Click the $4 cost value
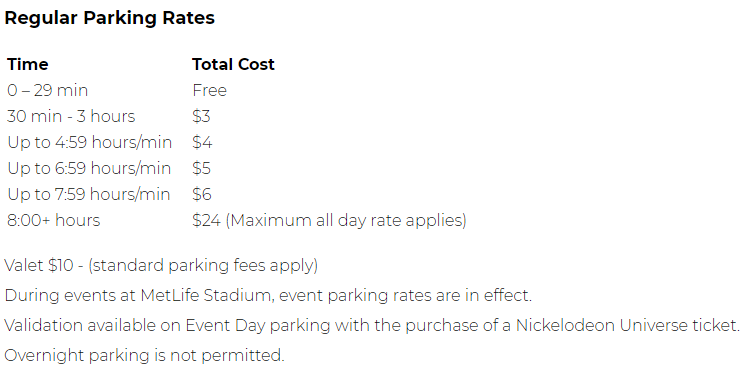751x372 pixels. (x=202, y=142)
